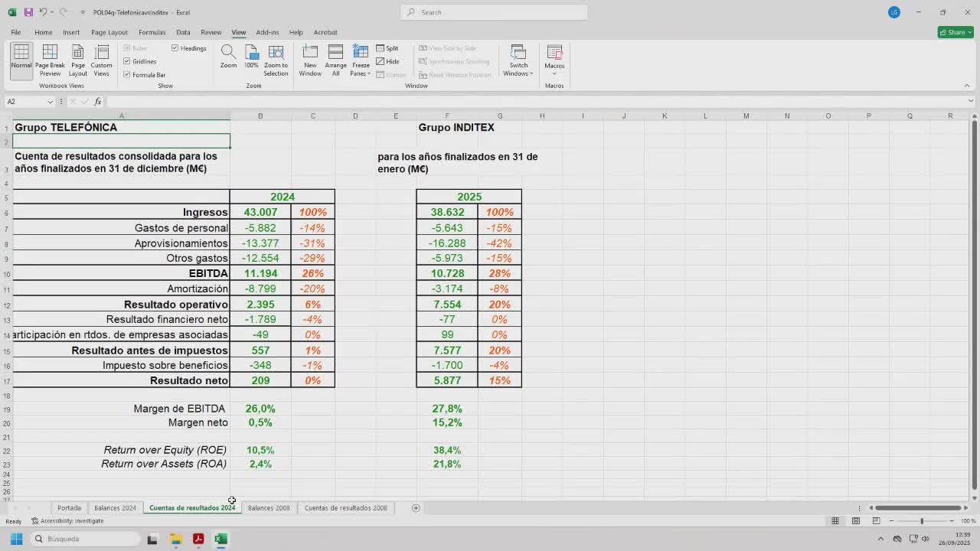
Task: Save workbook from quick access toolbar
Action: click(28, 12)
